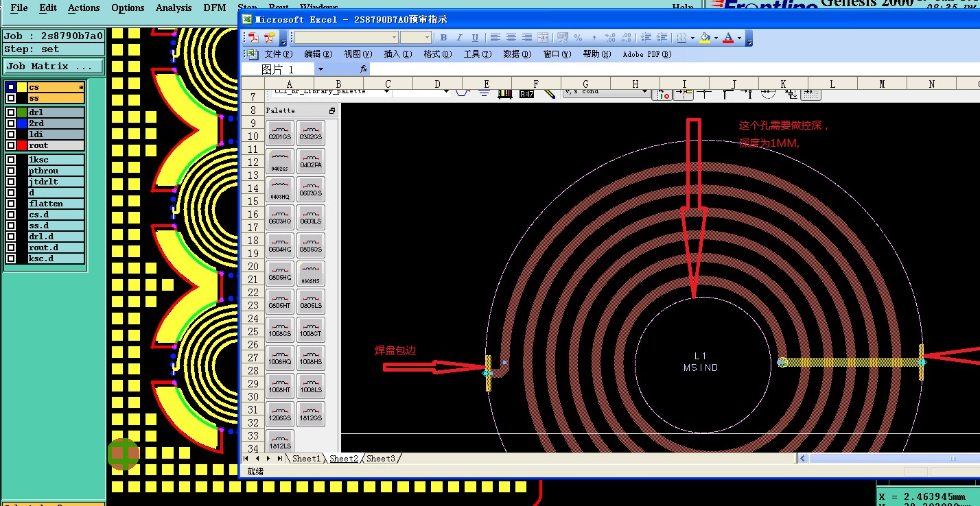
Task: Click the 'Step: set' text
Action: pyautogui.click(x=32, y=49)
